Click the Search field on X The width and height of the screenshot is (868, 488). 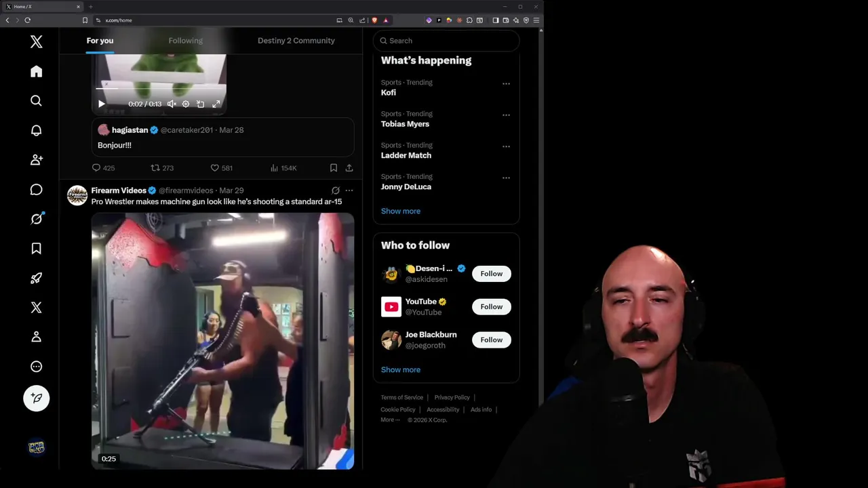446,41
